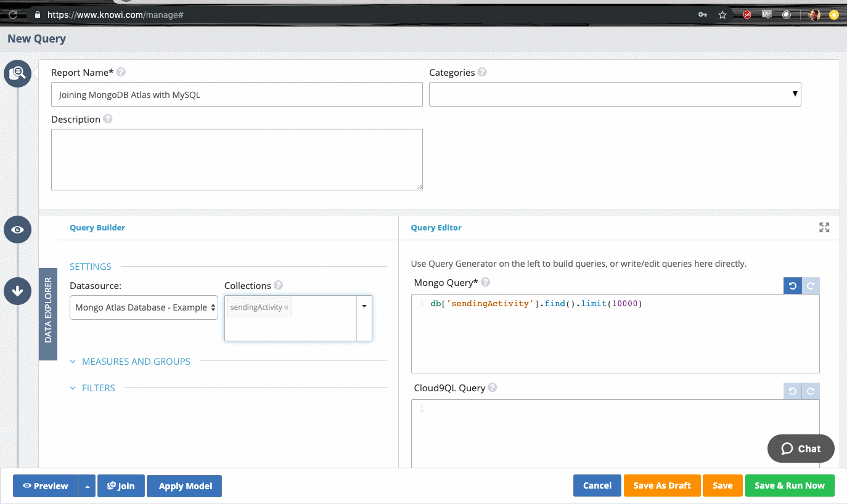Click the Cancel button
This screenshot has width=847, height=504.
coord(597,486)
